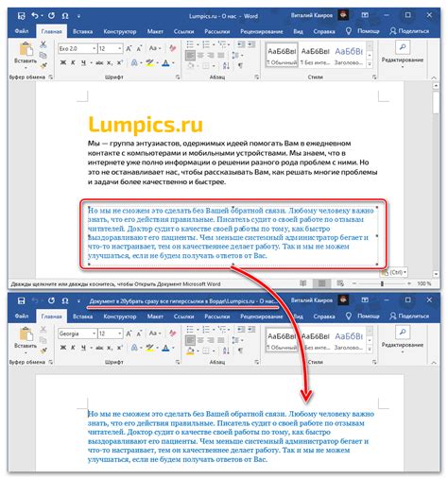
Task: Toggle Bold (Ж) in the bottom window
Action: 63,348
